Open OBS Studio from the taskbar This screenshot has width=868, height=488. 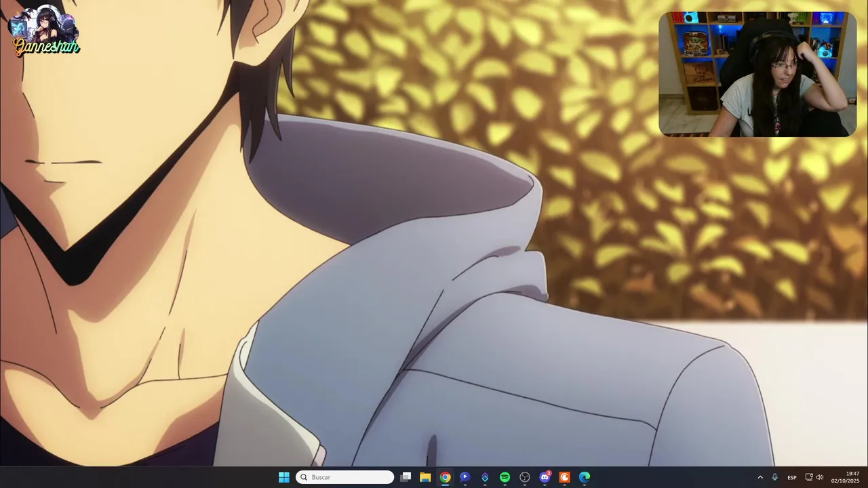(x=525, y=477)
